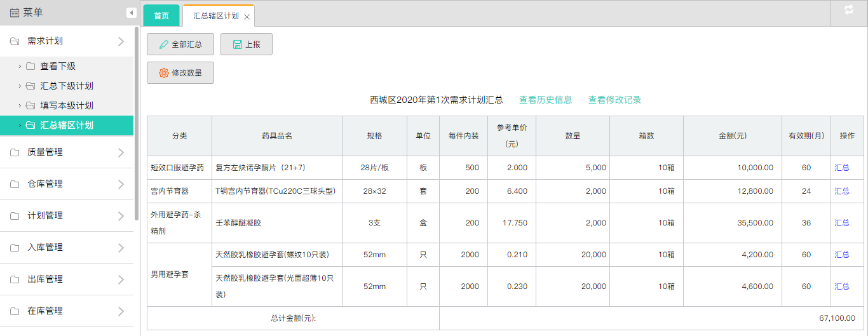Click the 28片/板 specification cell

[374, 168]
